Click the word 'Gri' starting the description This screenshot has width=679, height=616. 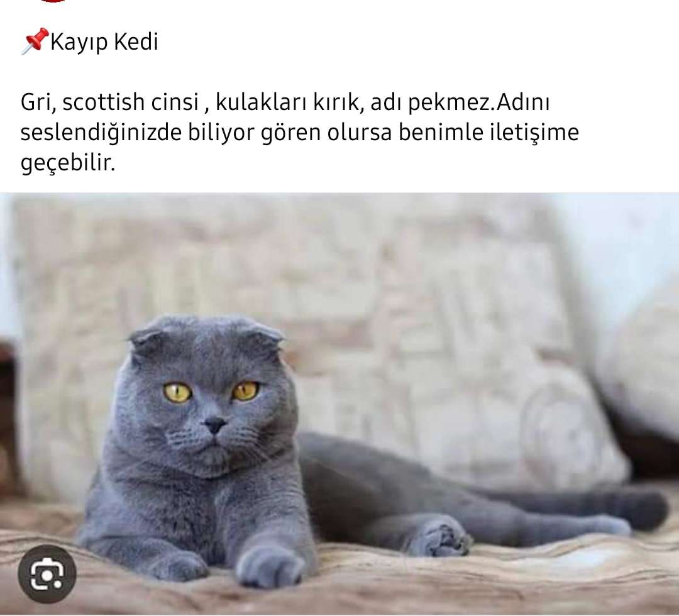38,102
